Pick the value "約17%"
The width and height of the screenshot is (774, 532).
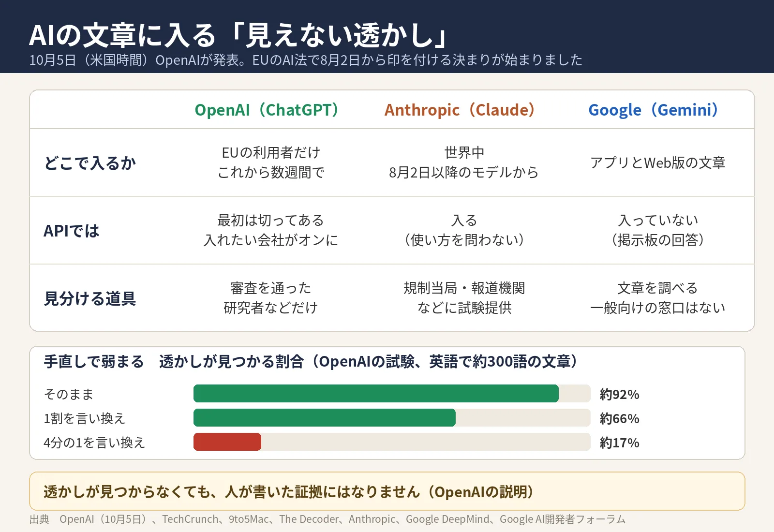(x=620, y=443)
